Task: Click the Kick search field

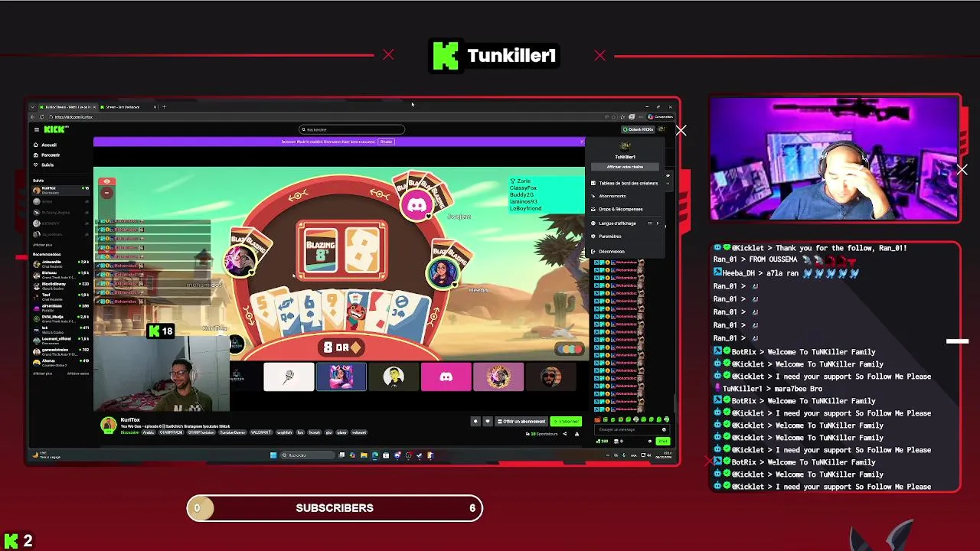Action: tap(351, 129)
